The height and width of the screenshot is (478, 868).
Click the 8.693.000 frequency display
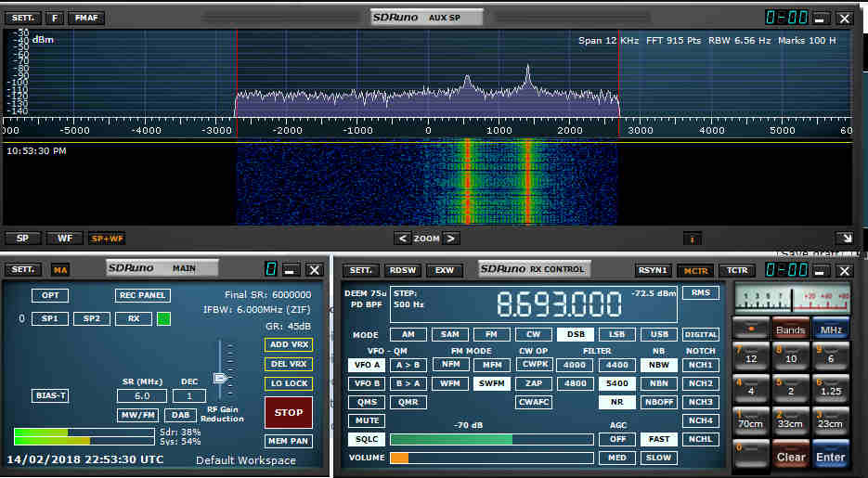559,304
